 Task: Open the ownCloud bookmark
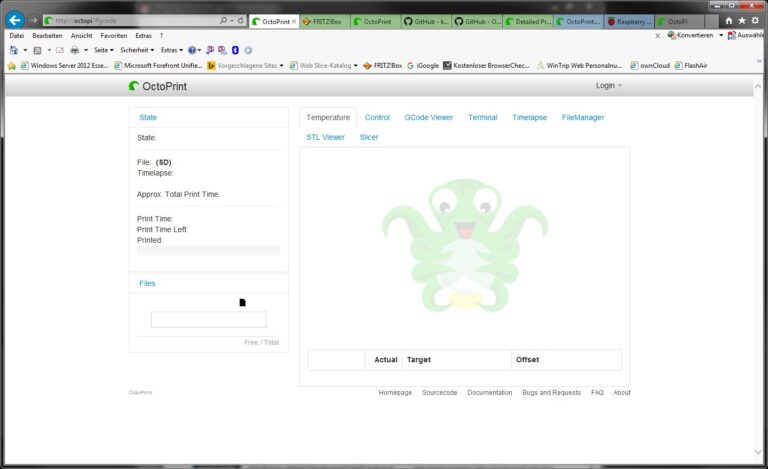650,66
